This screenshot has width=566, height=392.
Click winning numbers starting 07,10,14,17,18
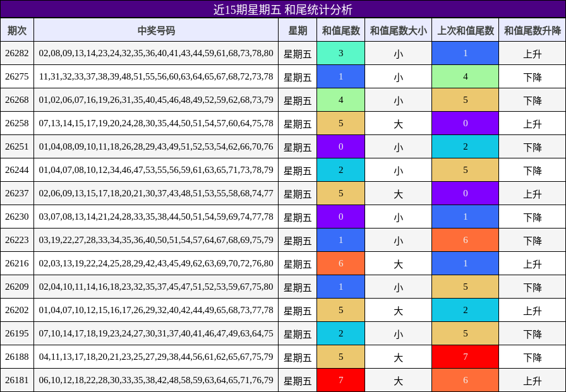coord(156,333)
